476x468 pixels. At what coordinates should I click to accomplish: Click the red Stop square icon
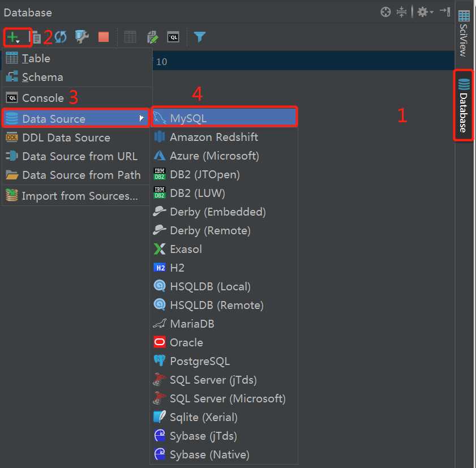pyautogui.click(x=104, y=37)
